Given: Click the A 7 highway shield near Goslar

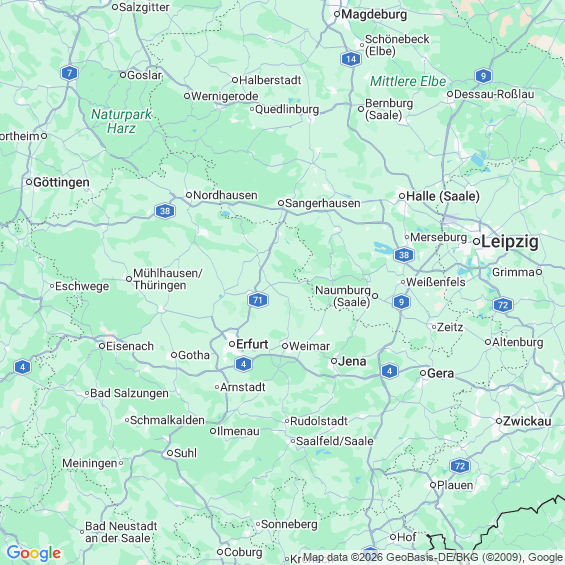Looking at the screenshot, I should 69,74.
